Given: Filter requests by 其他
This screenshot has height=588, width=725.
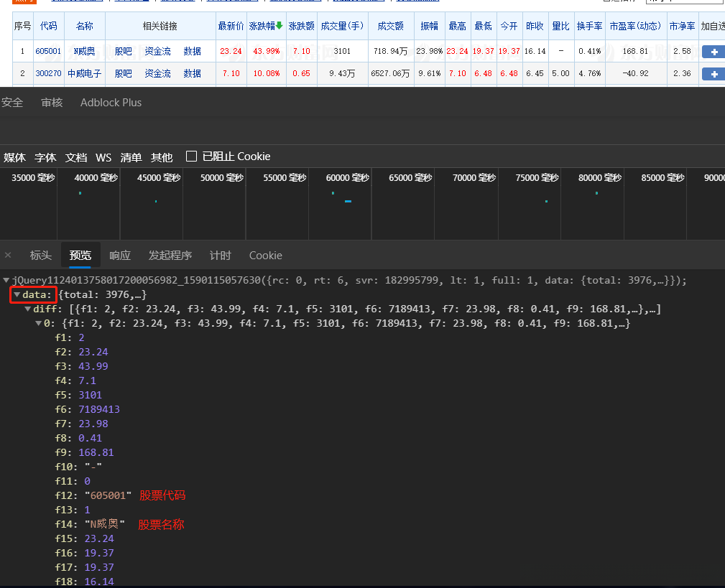Looking at the screenshot, I should 162,157.
